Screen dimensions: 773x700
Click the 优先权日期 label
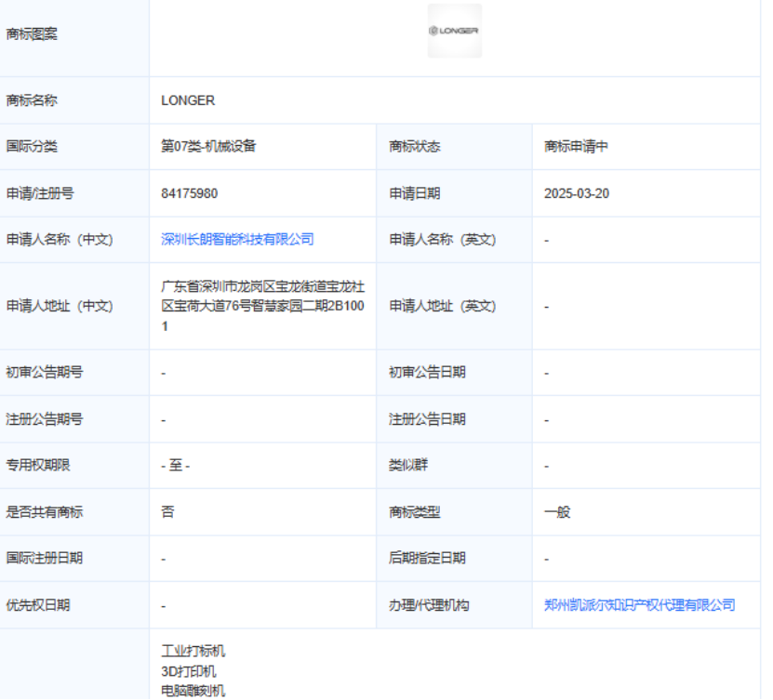click(38, 605)
